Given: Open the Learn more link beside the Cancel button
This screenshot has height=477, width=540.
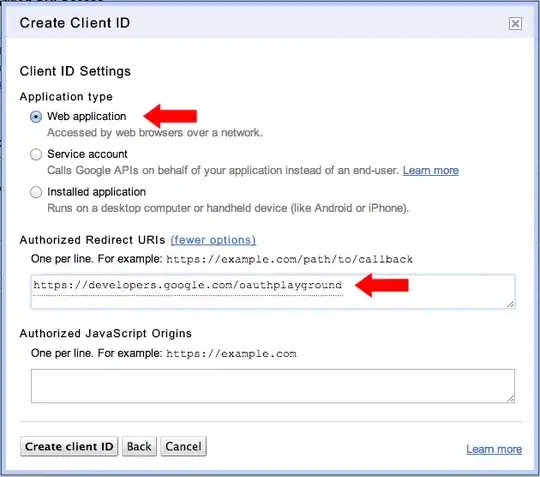Looking at the screenshot, I should [494, 449].
